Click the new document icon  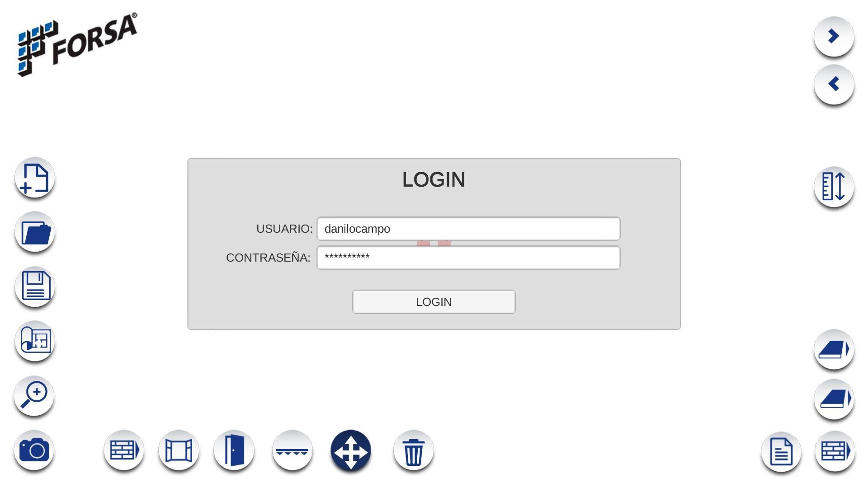pos(35,178)
